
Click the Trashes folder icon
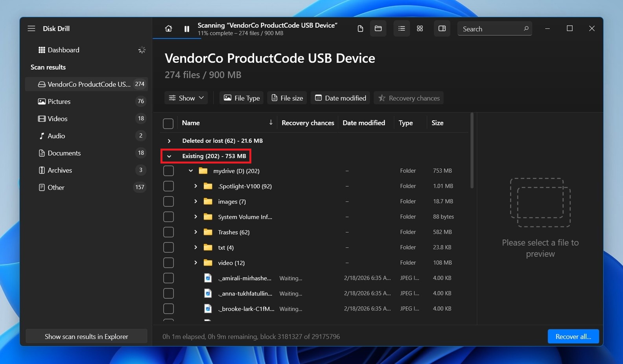point(208,232)
